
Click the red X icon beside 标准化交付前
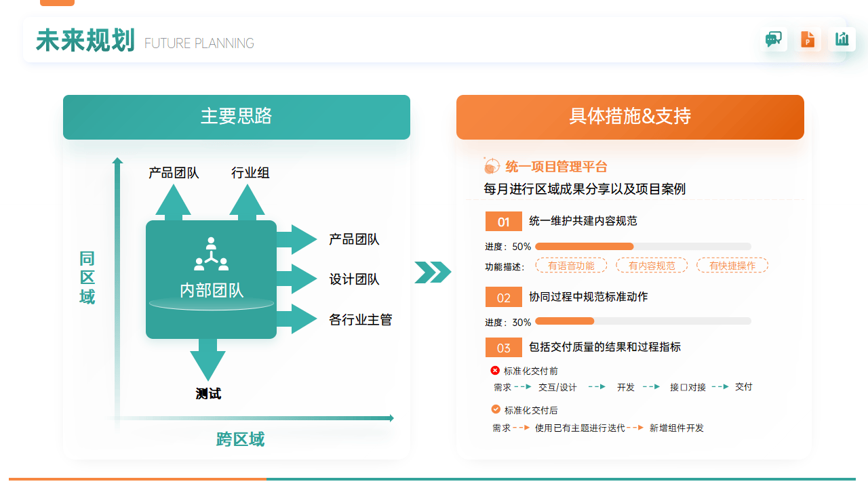click(495, 370)
